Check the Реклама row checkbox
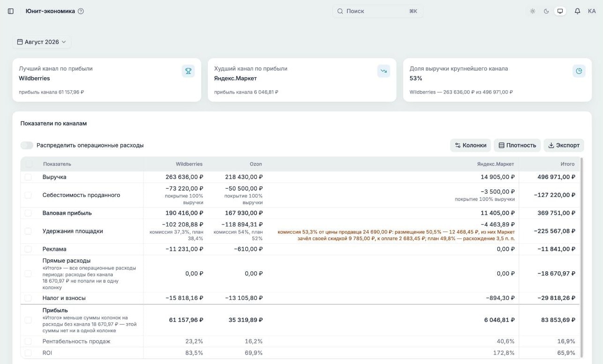The height and width of the screenshot is (364, 603). click(28, 249)
